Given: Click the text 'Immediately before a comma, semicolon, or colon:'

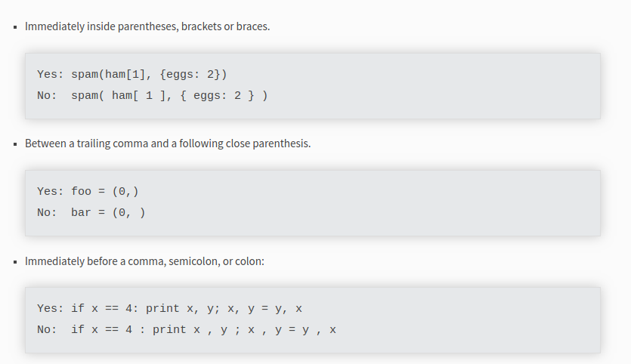Looking at the screenshot, I should [x=144, y=261].
